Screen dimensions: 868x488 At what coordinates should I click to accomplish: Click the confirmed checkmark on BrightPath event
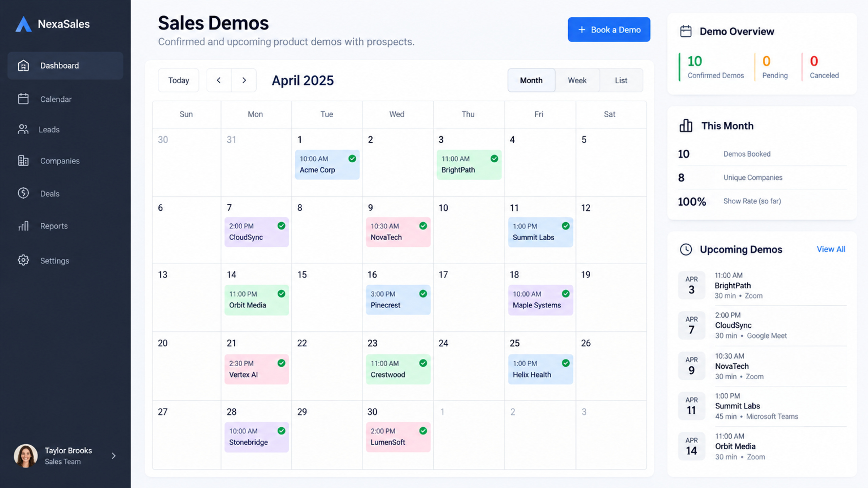[x=494, y=159]
